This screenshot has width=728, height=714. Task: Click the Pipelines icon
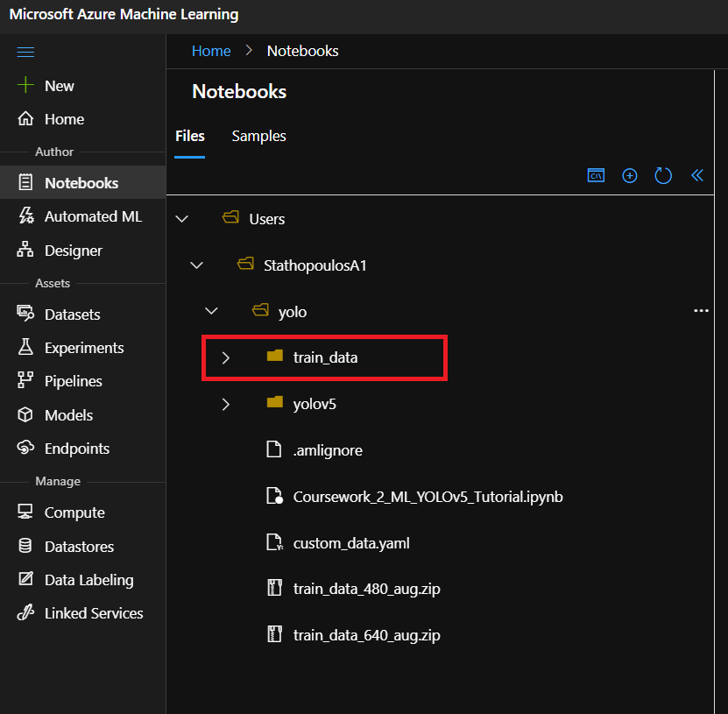point(25,379)
